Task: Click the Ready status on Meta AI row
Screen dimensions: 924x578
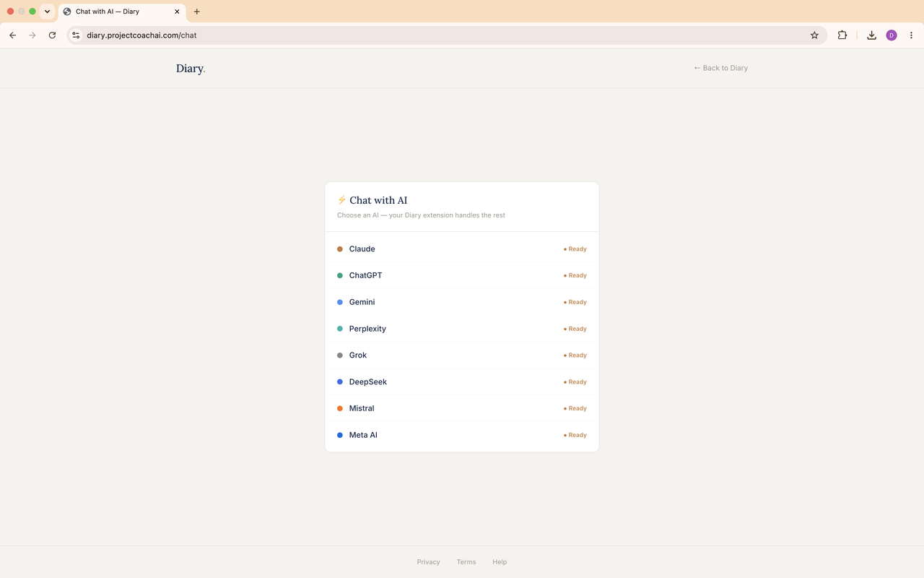Action: [575, 435]
